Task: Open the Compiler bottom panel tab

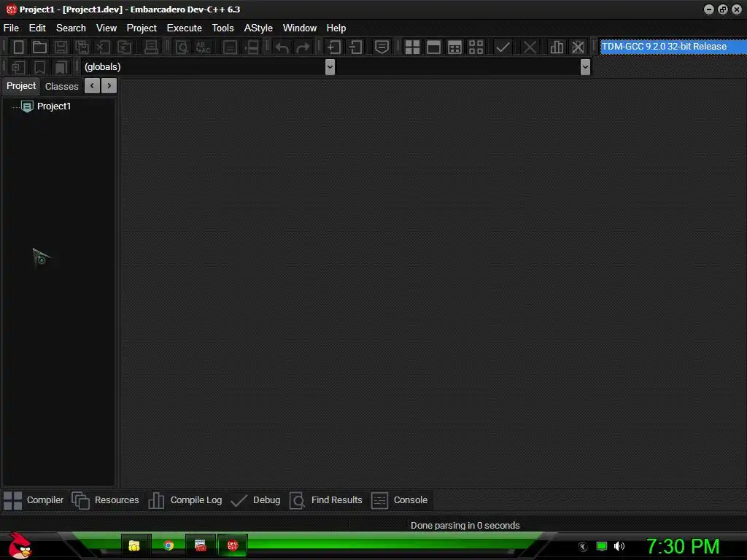Action: 34,500
